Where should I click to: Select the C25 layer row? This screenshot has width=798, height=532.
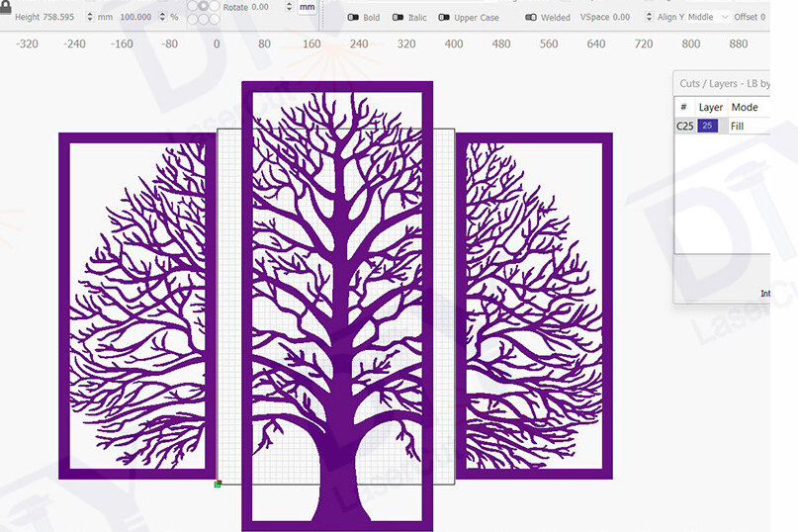[x=685, y=126]
